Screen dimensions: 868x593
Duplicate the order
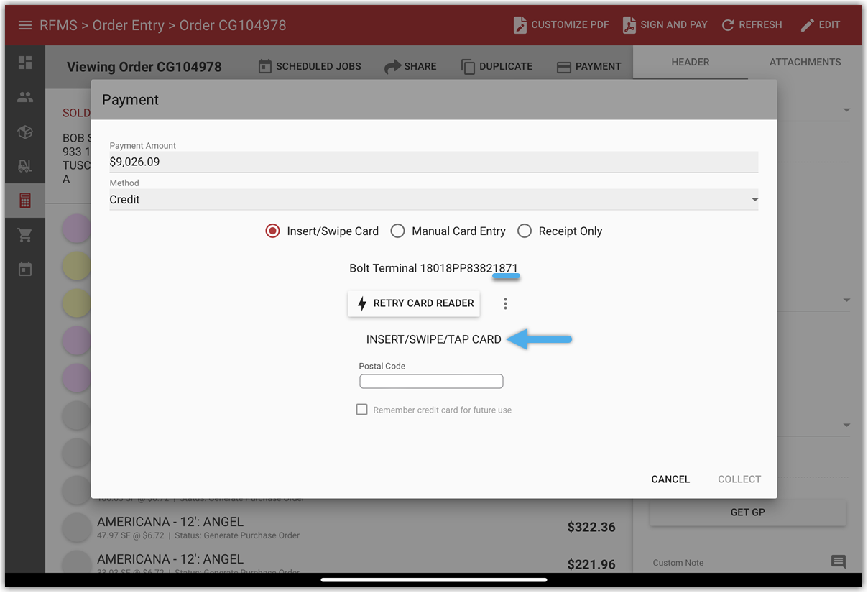coord(497,66)
